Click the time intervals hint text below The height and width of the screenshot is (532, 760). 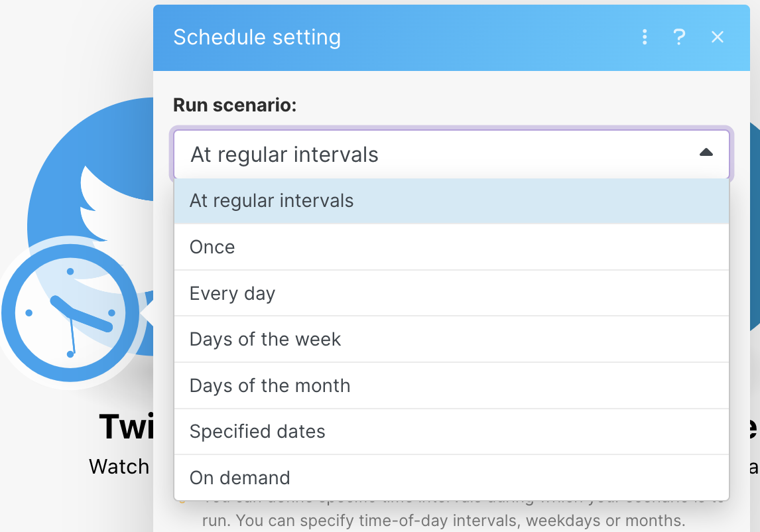point(443,518)
